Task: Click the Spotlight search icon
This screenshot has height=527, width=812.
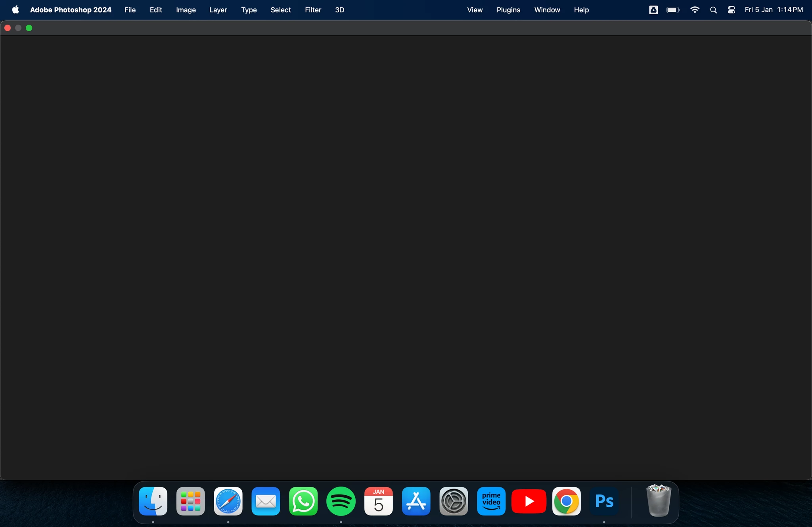Action: pos(713,10)
